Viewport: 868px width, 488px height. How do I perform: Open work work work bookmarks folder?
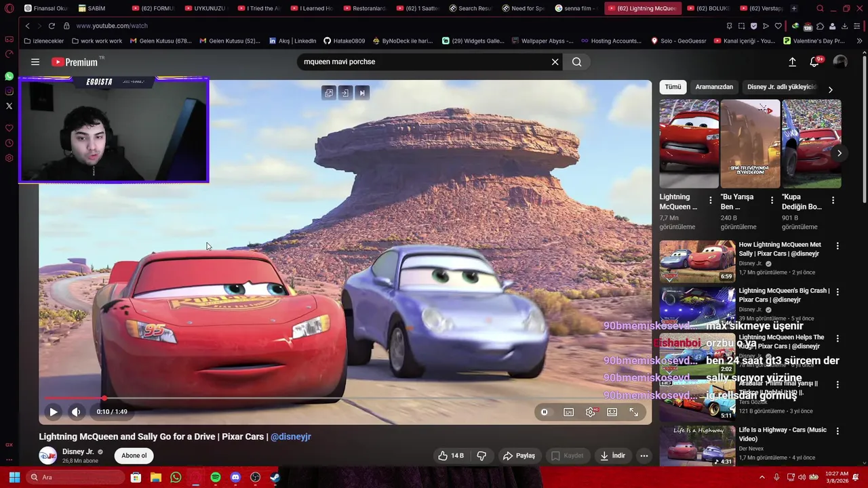pyautogui.click(x=97, y=41)
